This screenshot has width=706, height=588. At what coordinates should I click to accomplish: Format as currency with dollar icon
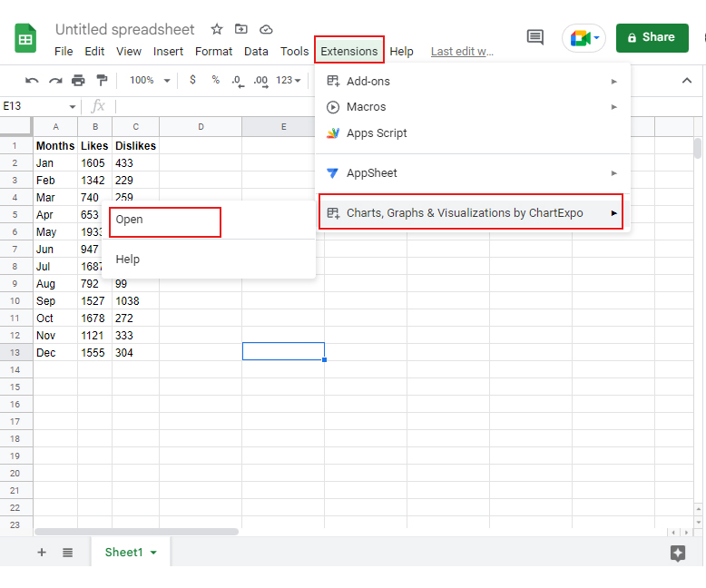[192, 80]
